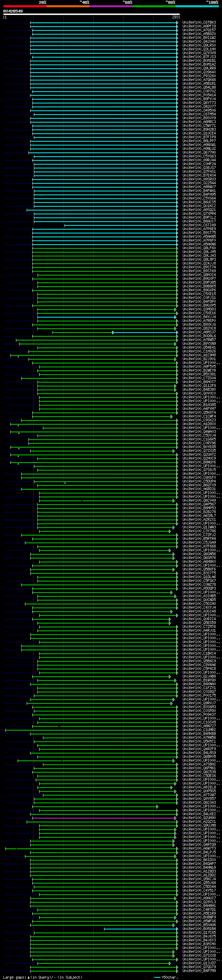Click the cyan segment of the UniRef100_A8MS37 bar

click(145, 332)
